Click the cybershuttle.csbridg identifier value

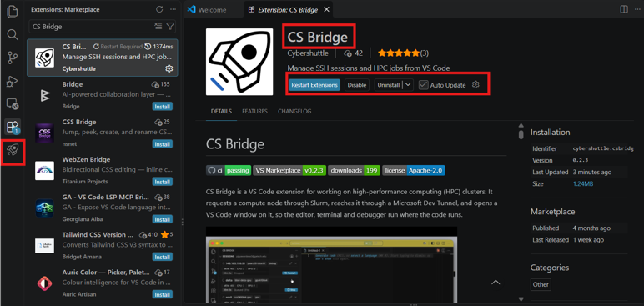(x=603, y=148)
